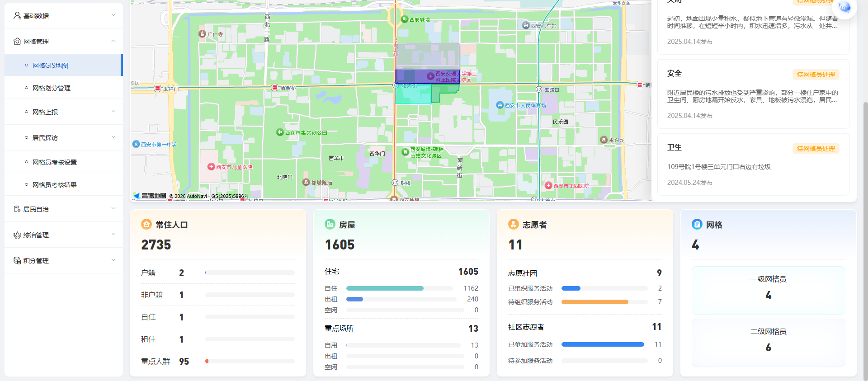Click the 广仁寺 marker on the map
The image size is (868, 381).
(x=203, y=34)
